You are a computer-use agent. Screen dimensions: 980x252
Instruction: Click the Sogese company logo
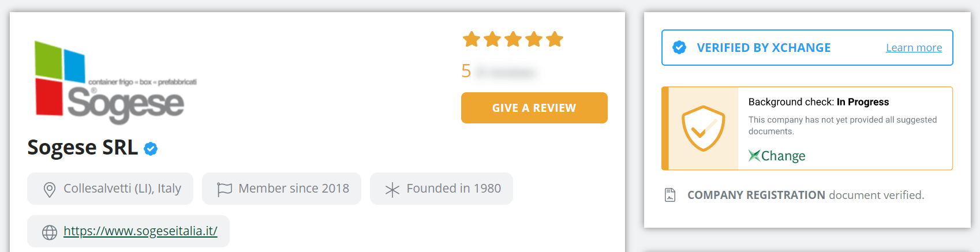115,82
